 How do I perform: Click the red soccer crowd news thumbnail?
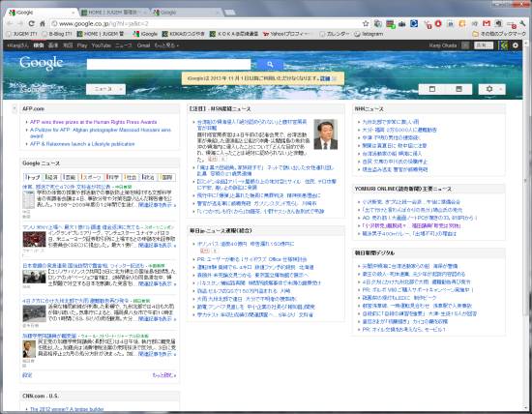tap(34, 239)
